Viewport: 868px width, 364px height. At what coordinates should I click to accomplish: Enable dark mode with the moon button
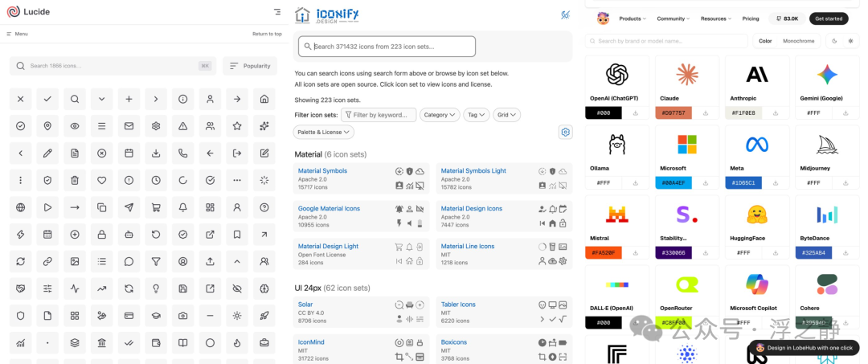[x=835, y=41]
